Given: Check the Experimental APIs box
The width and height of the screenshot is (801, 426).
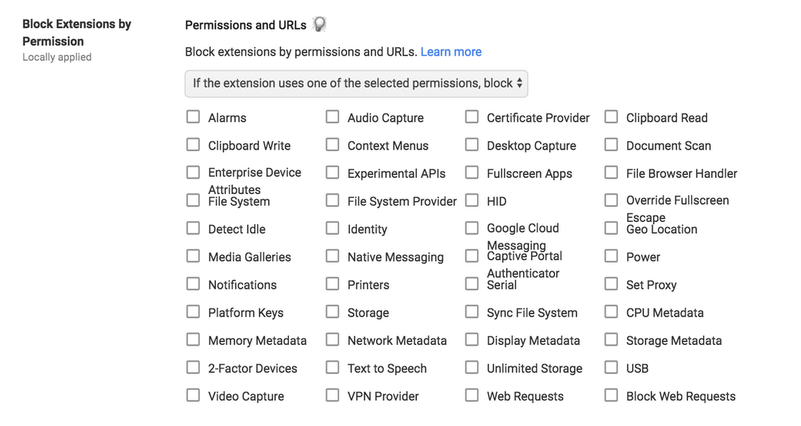Looking at the screenshot, I should click(333, 173).
